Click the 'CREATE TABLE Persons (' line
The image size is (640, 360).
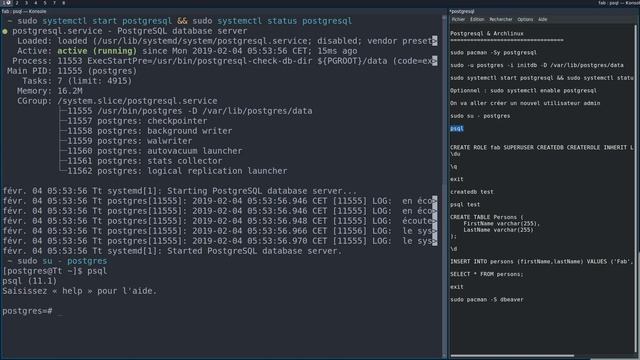pyautogui.click(x=487, y=217)
